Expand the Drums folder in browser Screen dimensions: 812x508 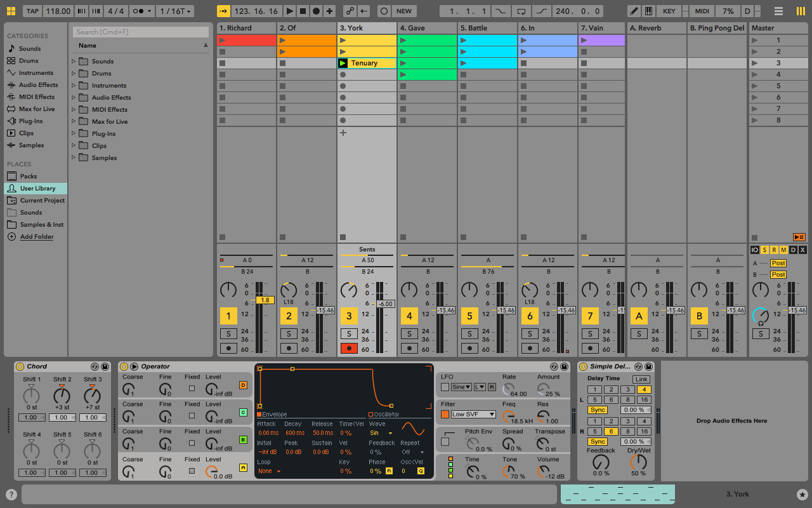pyautogui.click(x=74, y=74)
